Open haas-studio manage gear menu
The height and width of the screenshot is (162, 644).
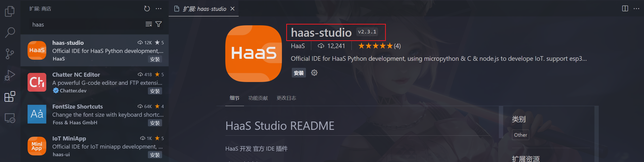[314, 73]
